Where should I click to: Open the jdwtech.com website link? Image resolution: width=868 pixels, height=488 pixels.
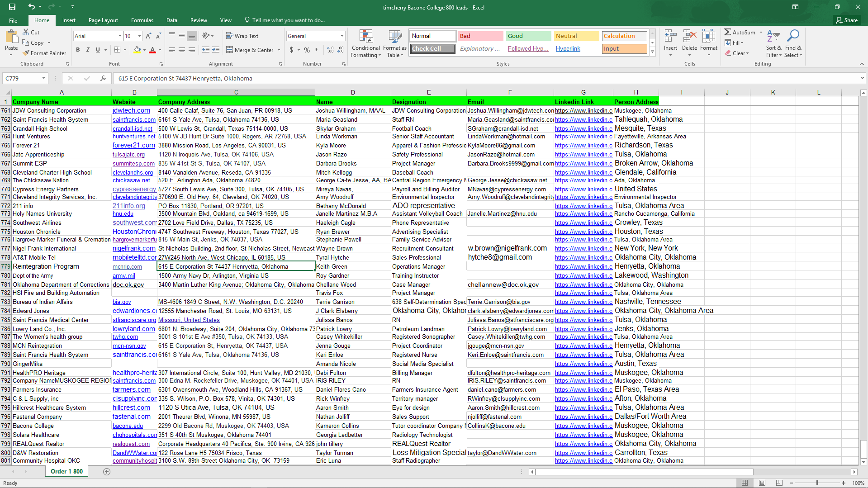(x=131, y=110)
